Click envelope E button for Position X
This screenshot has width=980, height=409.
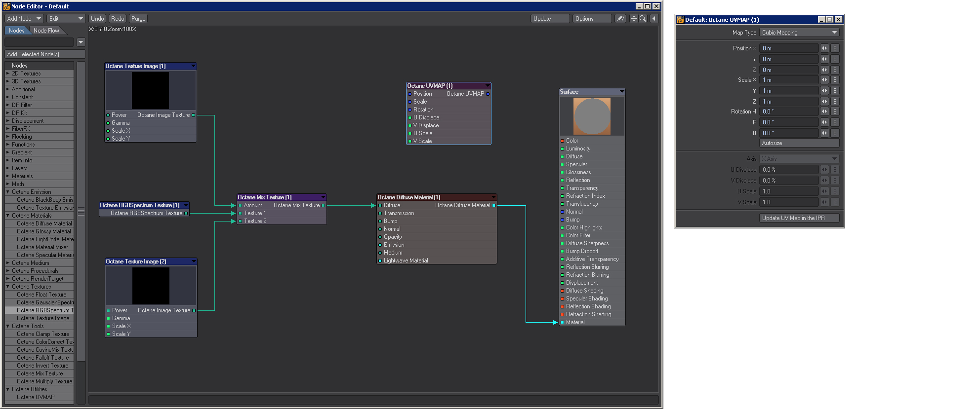point(835,48)
